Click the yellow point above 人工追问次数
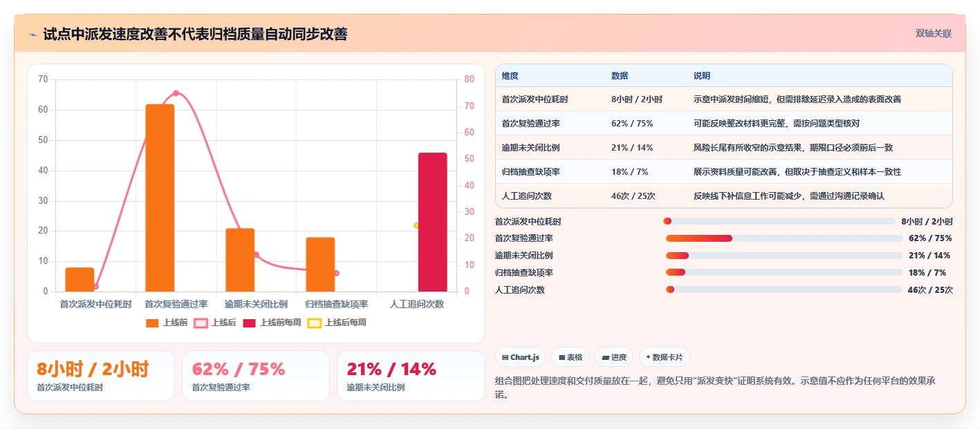This screenshot has height=429, width=980. point(416,226)
